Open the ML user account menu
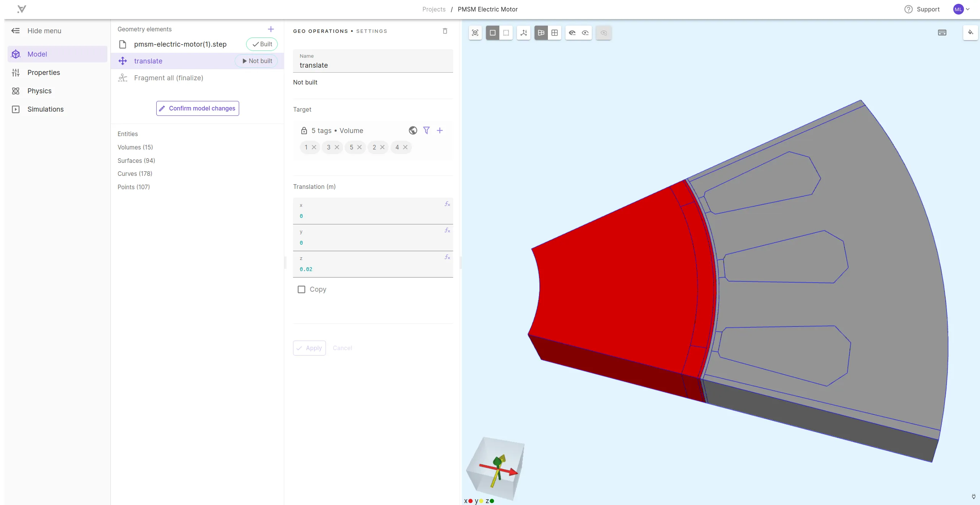 961,9
